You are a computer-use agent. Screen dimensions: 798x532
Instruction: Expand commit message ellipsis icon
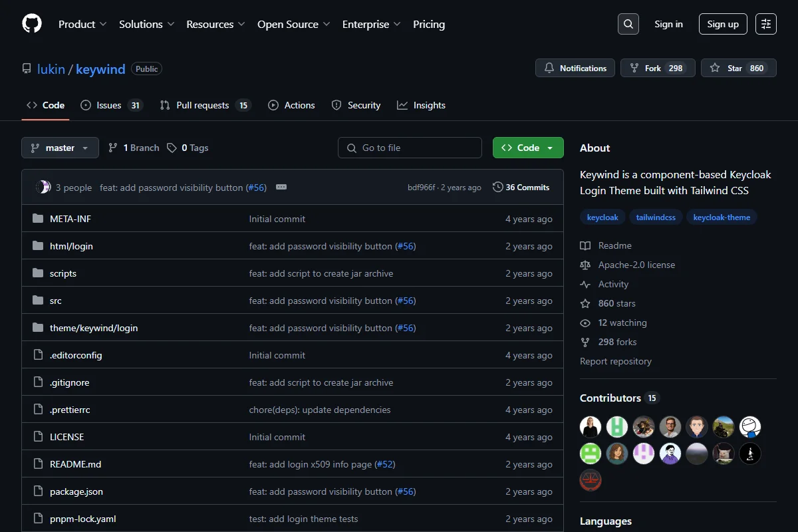click(281, 188)
